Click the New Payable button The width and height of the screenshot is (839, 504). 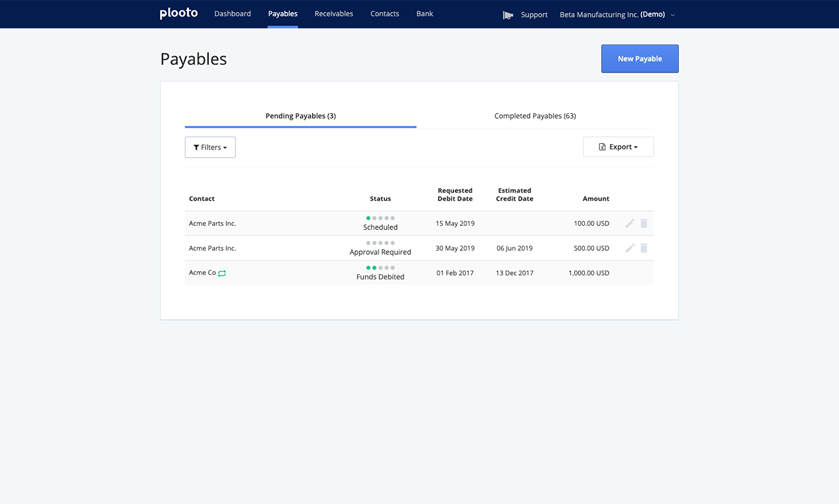640,58
